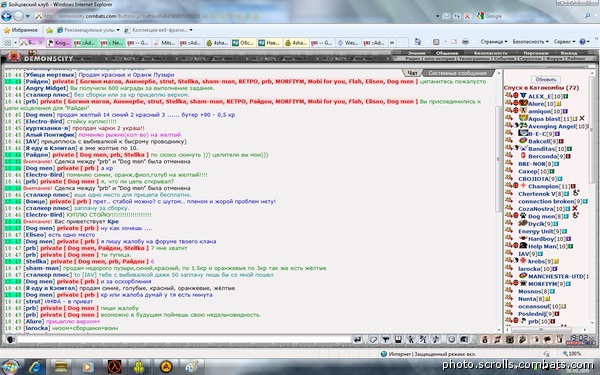The height and width of the screenshot is (375, 600).
Task: Click the eraser clear chat icon
Action: click(373, 339)
